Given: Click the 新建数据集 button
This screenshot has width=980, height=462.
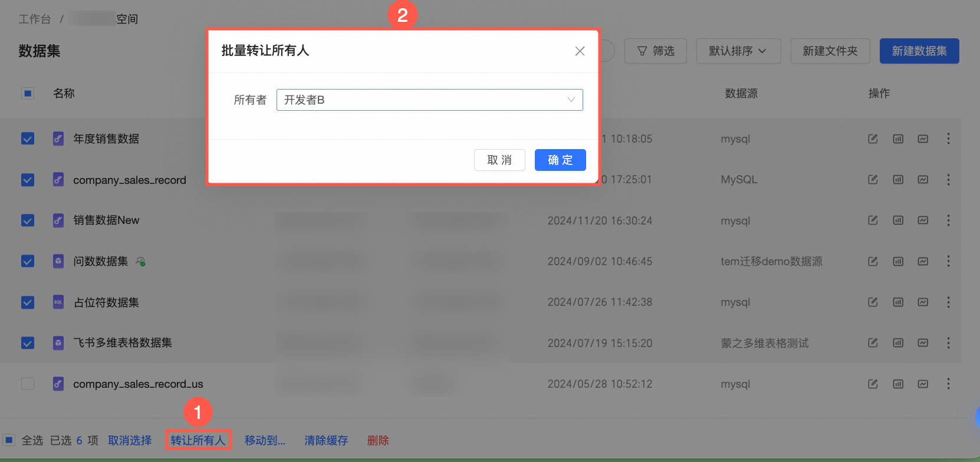Looking at the screenshot, I should [x=919, y=51].
